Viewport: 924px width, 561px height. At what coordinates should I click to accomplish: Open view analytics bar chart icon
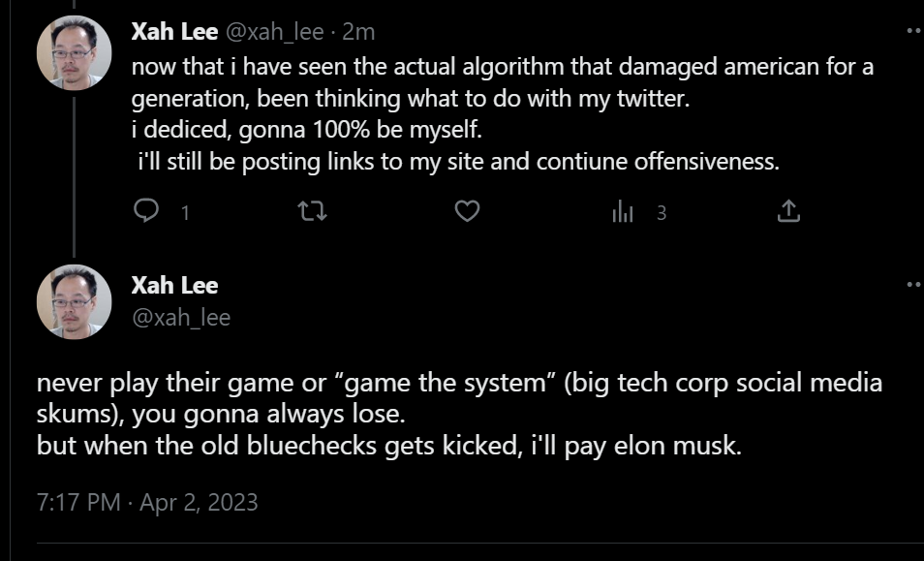[x=623, y=212]
